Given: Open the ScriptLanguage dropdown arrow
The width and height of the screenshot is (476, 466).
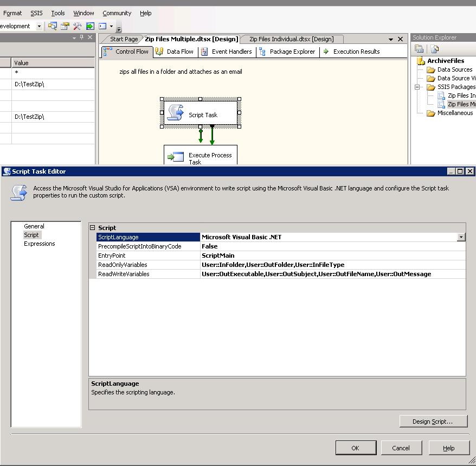Looking at the screenshot, I should click(461, 237).
